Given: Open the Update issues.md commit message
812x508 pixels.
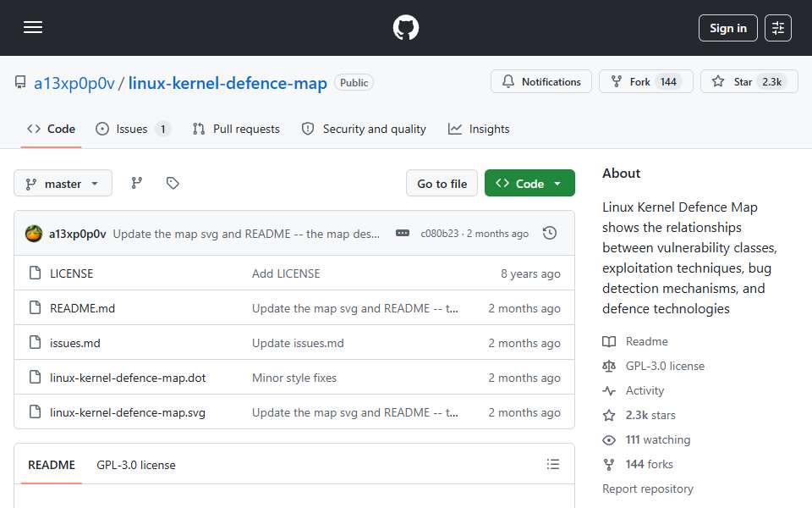Looking at the screenshot, I should click(x=298, y=343).
